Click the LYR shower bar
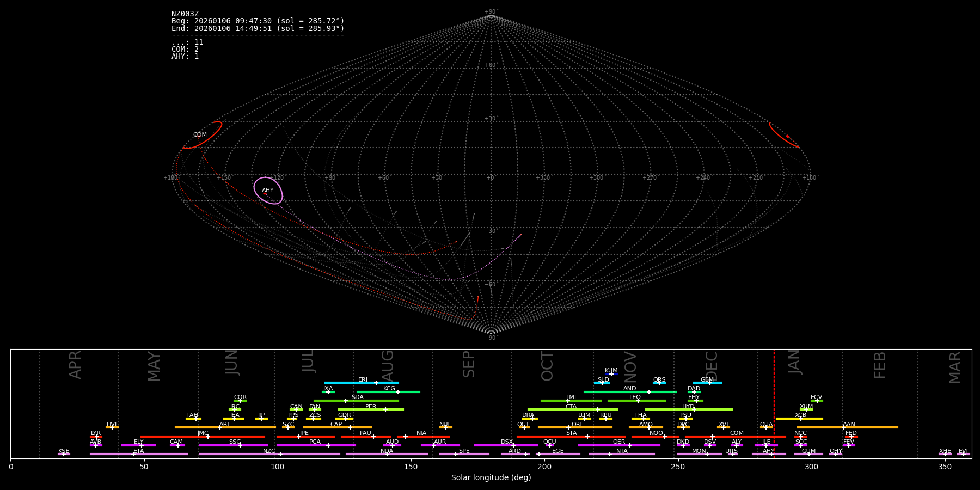The height and width of the screenshot is (490, 980). point(96,437)
